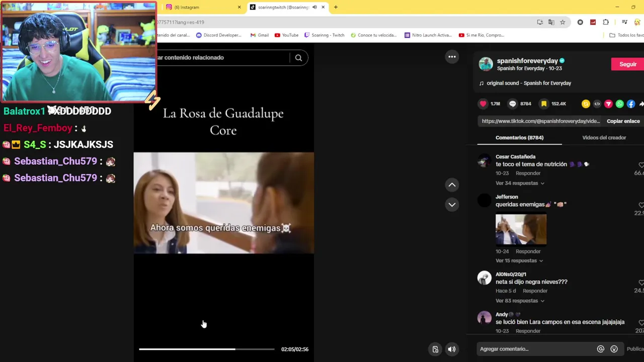The width and height of the screenshot is (644, 362).
Task: Open the Soaringg - Twitch bookmark
Action: click(x=324, y=35)
